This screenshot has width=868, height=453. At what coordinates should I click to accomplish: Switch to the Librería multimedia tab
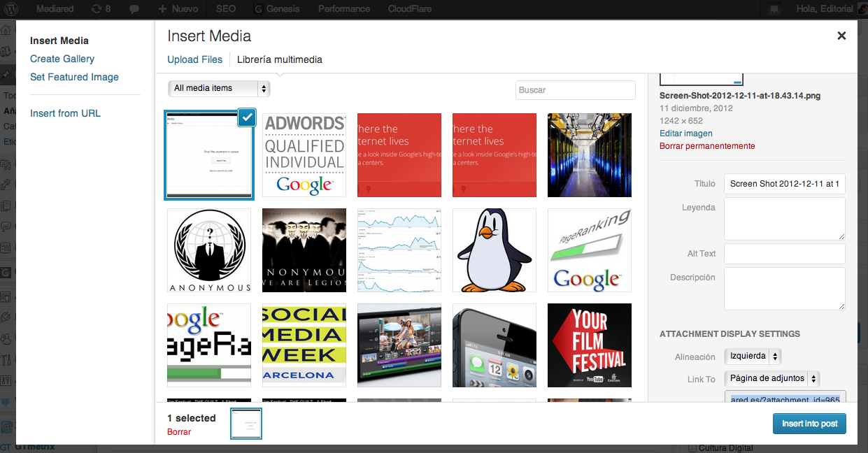tap(280, 59)
